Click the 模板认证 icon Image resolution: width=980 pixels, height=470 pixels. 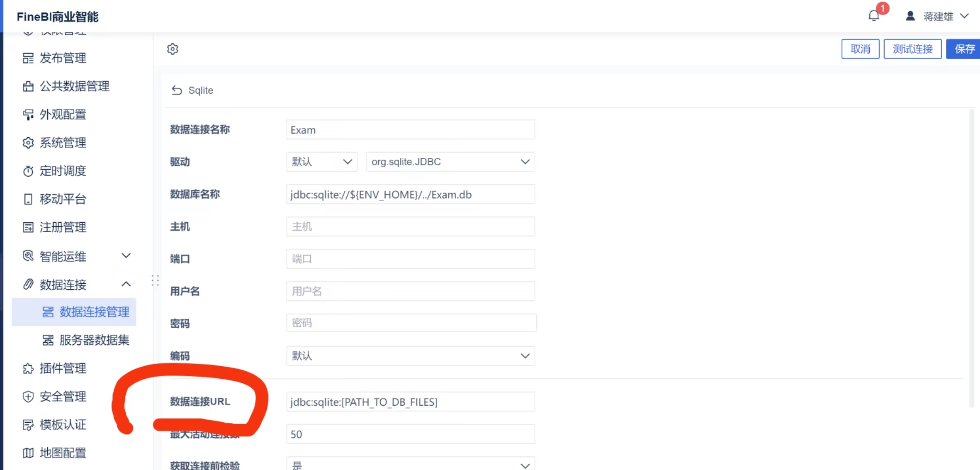[x=28, y=425]
